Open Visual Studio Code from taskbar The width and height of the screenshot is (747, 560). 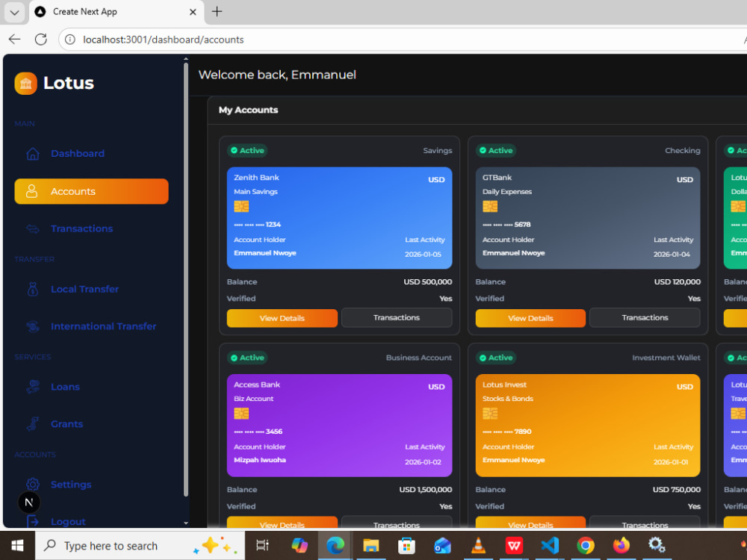(550, 545)
